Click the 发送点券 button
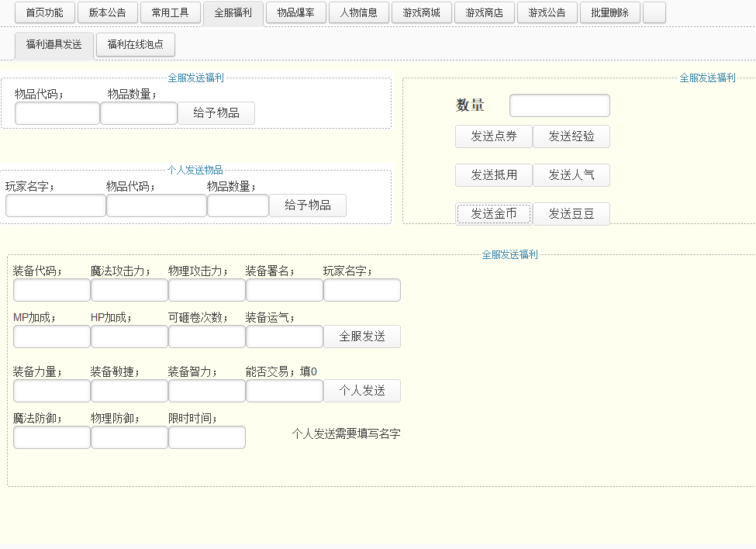 493,136
